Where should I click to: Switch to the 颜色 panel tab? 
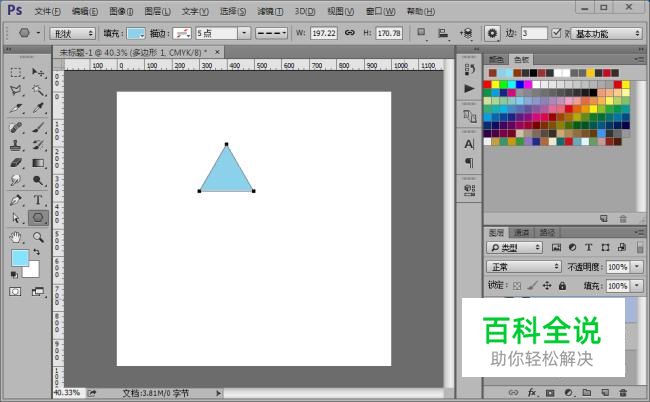pyautogui.click(x=496, y=60)
